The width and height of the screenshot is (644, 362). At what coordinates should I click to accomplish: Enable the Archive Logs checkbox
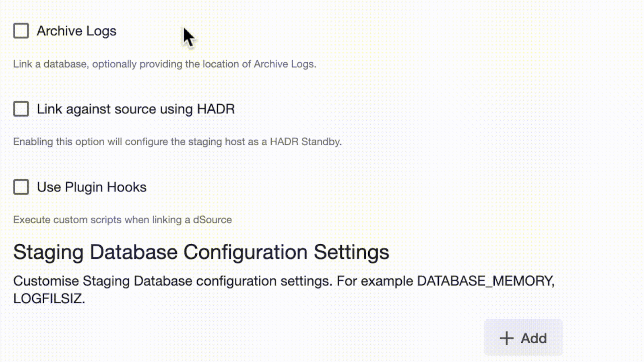click(21, 31)
